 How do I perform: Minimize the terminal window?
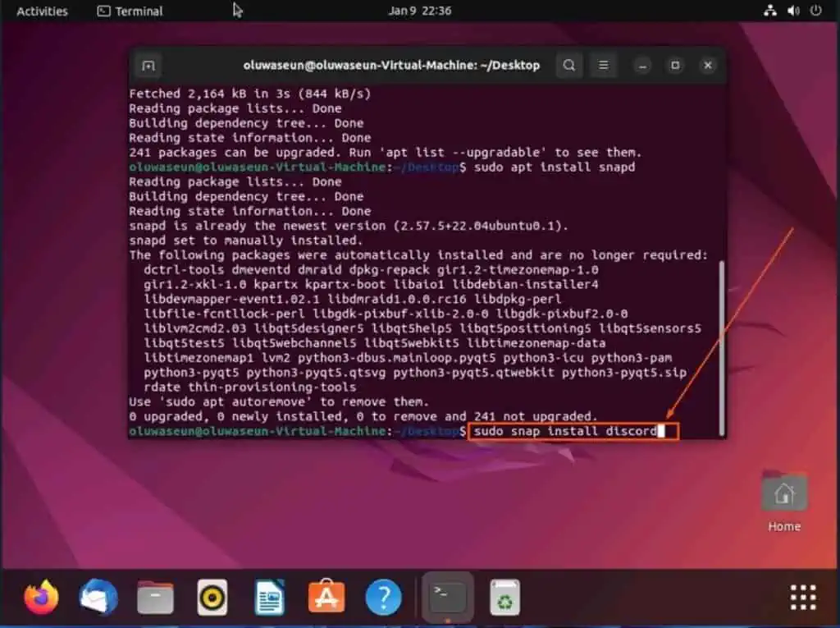click(x=642, y=66)
